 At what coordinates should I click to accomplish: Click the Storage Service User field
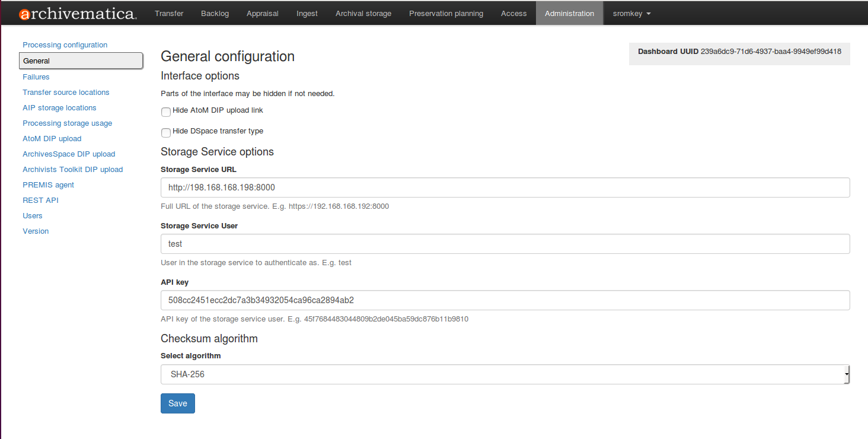point(505,244)
